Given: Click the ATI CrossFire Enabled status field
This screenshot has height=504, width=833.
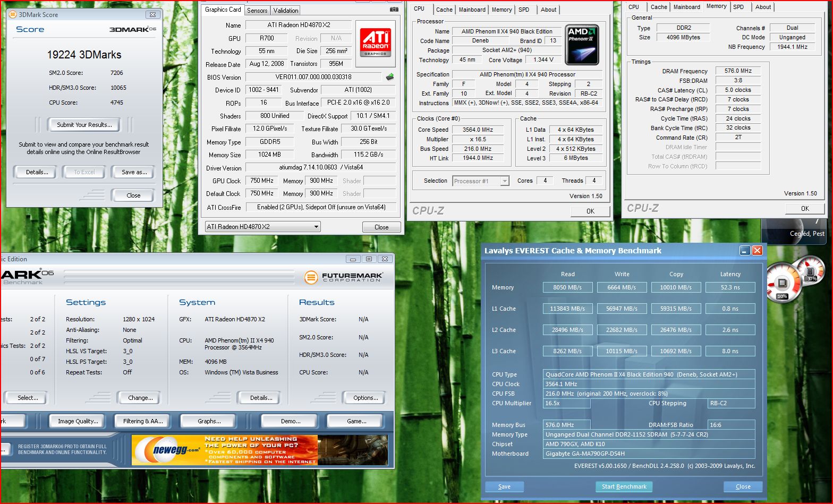Looking at the screenshot, I should click(x=321, y=207).
